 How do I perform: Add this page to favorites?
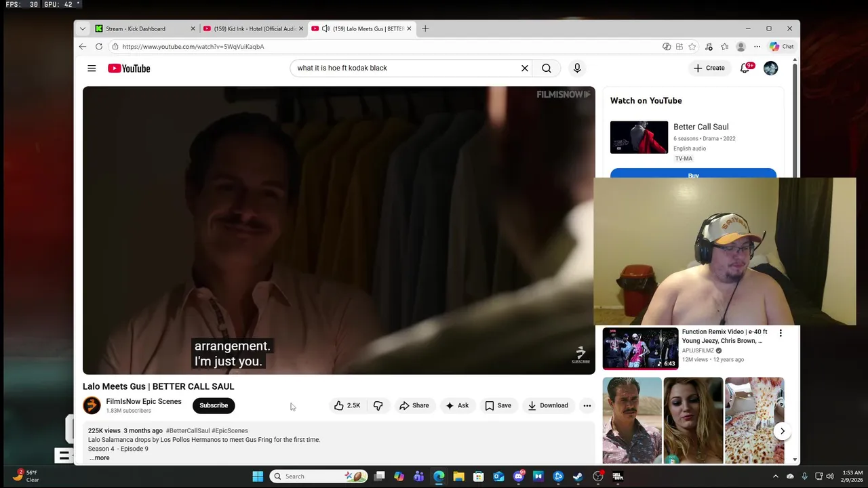tap(692, 47)
